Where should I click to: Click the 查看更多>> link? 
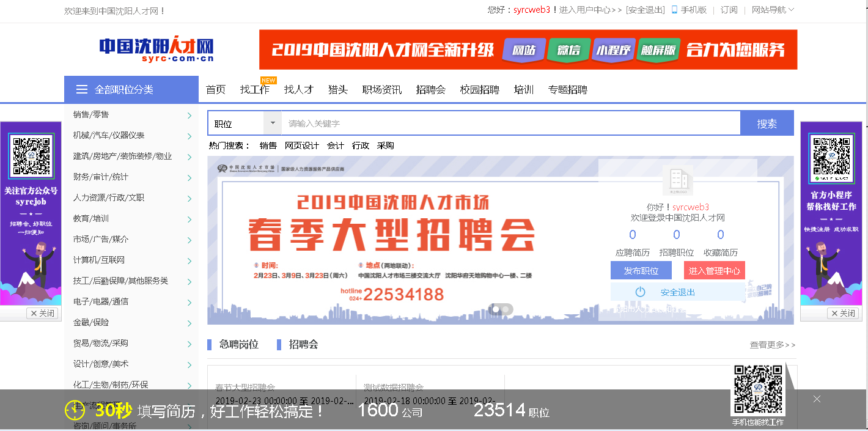[773, 345]
